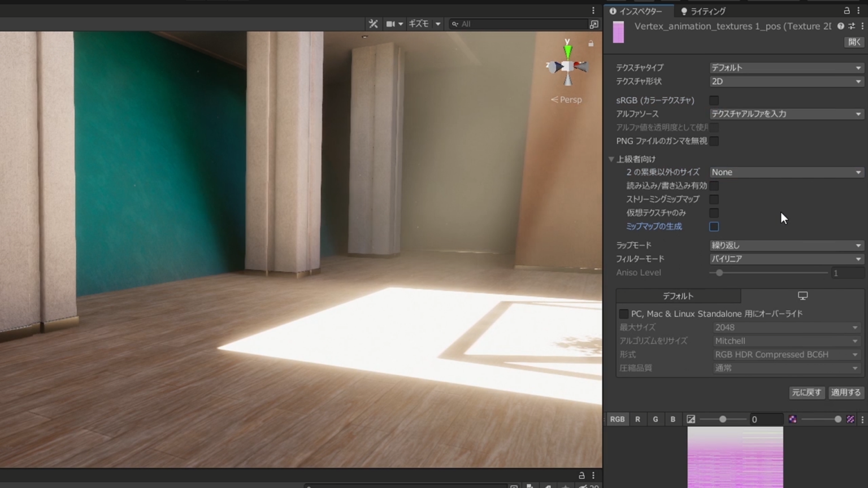Select the monitor override platform icon
The height and width of the screenshot is (488, 868).
pyautogui.click(x=802, y=295)
